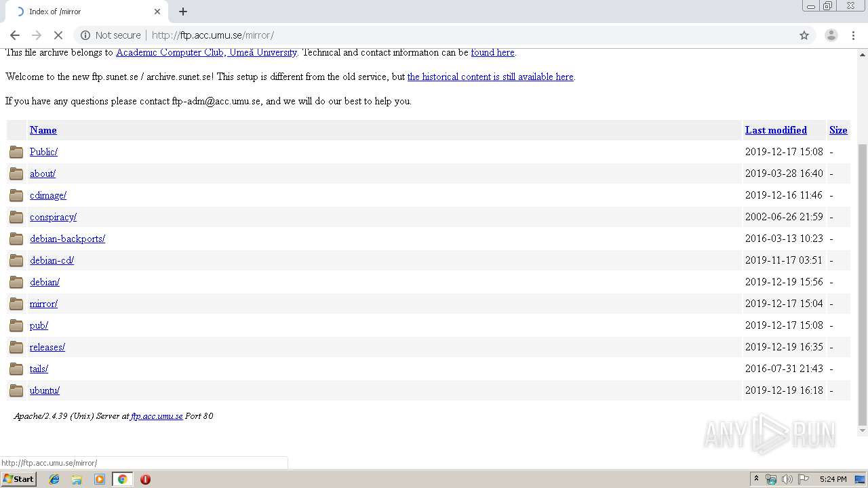Open the Chrome three-dot menu
This screenshot has width=868, height=488.
(x=853, y=35)
